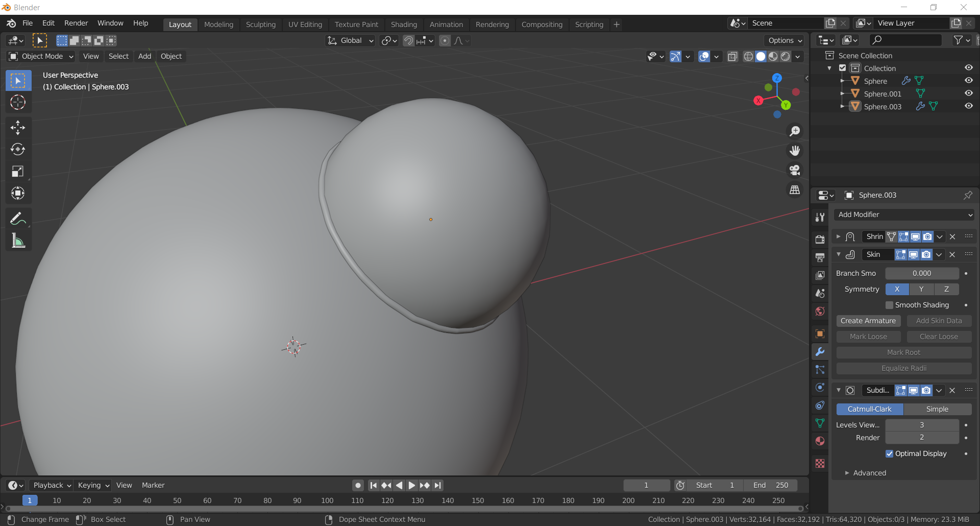This screenshot has width=980, height=526.
Task: Collapse the Skin modifier panel
Action: click(838, 254)
